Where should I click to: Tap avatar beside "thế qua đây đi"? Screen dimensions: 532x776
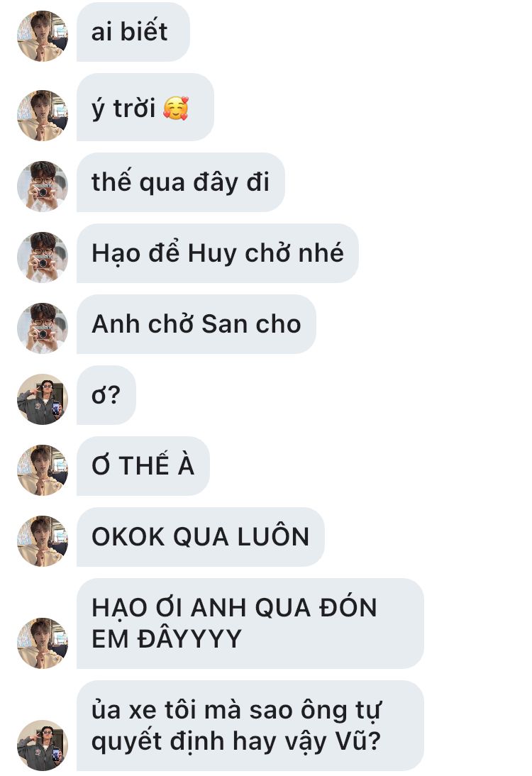click(43, 187)
